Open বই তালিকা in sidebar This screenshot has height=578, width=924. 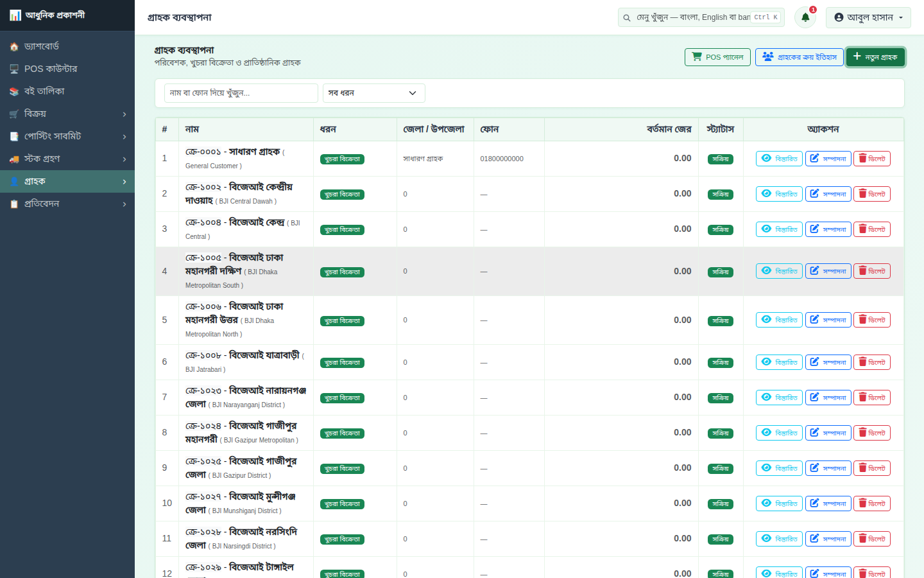point(67,91)
